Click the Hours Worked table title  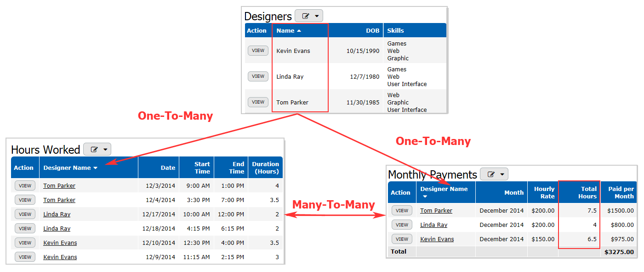click(46, 150)
